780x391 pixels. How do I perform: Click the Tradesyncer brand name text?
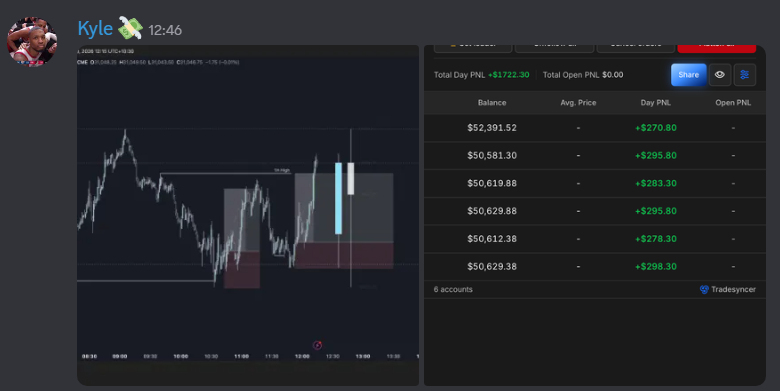(733, 290)
